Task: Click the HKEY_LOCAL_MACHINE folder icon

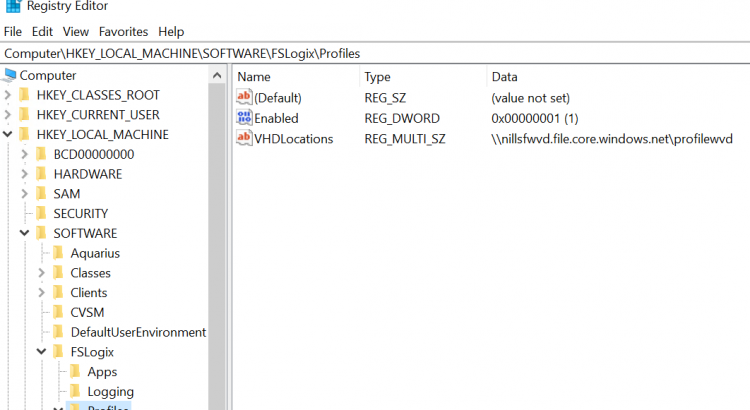Action: click(x=24, y=134)
